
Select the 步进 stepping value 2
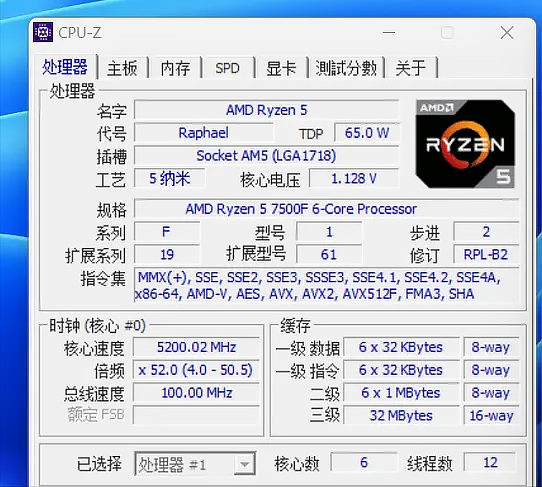coord(486,232)
